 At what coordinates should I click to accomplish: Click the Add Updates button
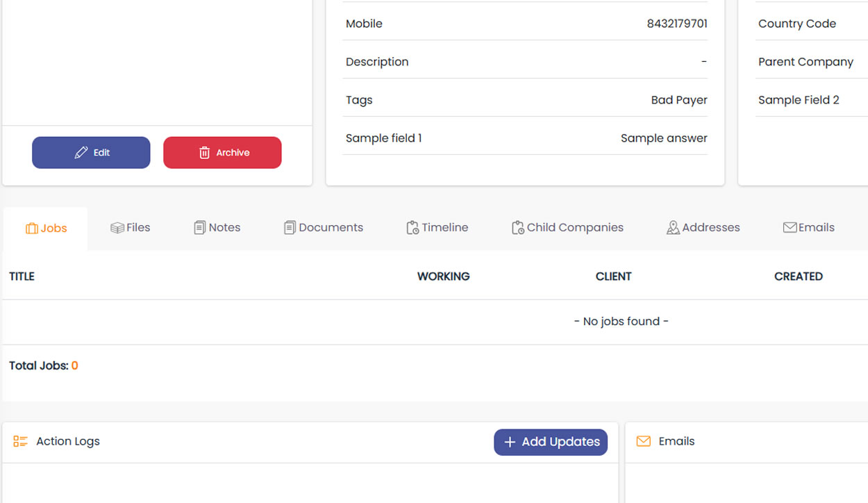pyautogui.click(x=551, y=442)
